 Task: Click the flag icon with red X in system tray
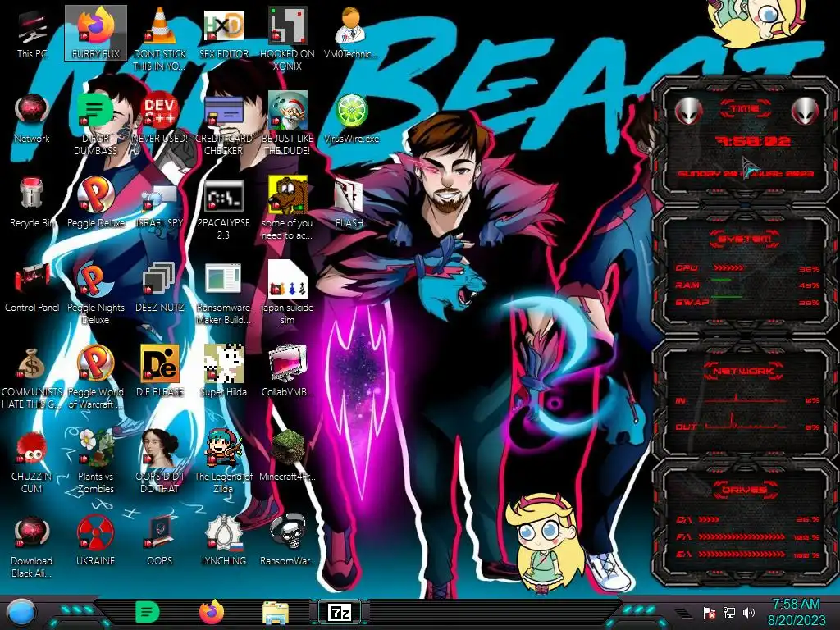710,613
